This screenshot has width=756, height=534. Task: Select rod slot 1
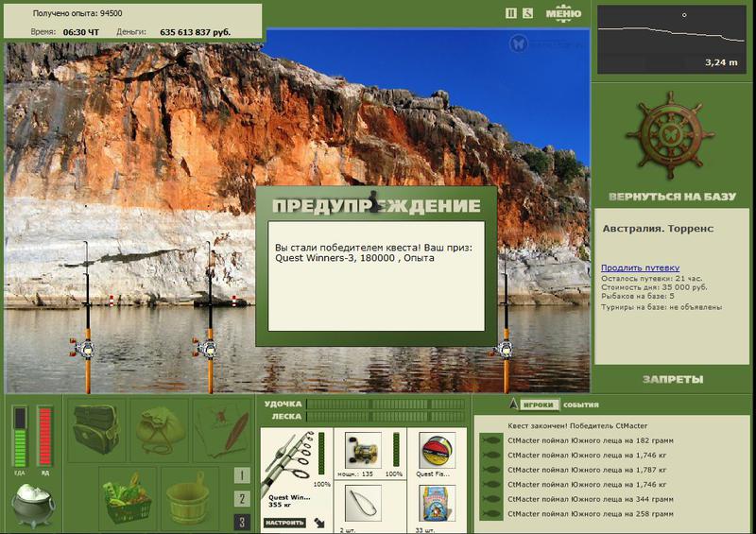pyautogui.click(x=242, y=475)
